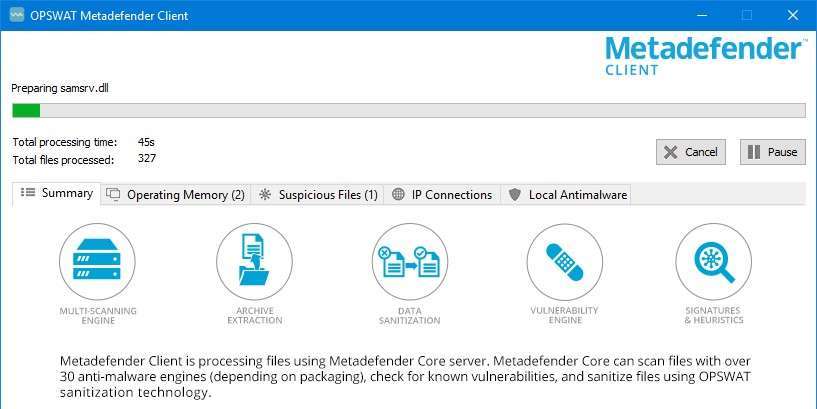
Task: Click the Metadefender Core description paragraph
Action: coord(405,377)
